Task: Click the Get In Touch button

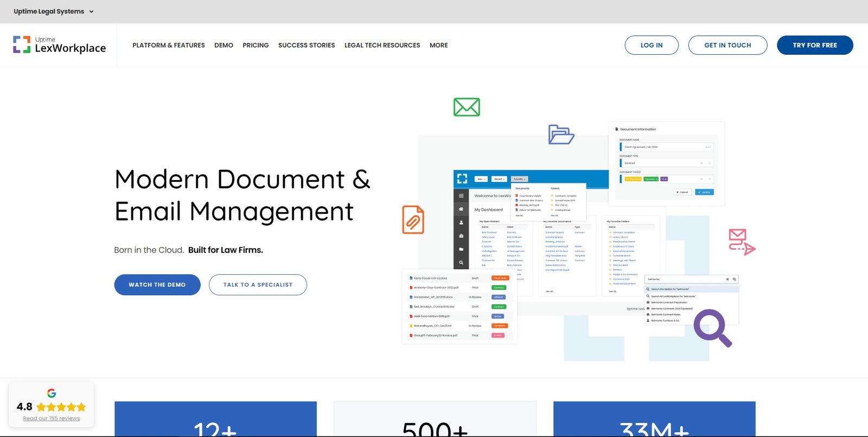Action: 727,45
